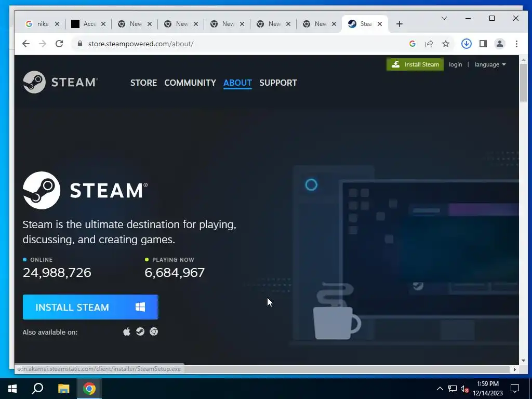Click the PLAYING NOW count 6,684,967
The width and height of the screenshot is (532, 399).
pos(175,272)
